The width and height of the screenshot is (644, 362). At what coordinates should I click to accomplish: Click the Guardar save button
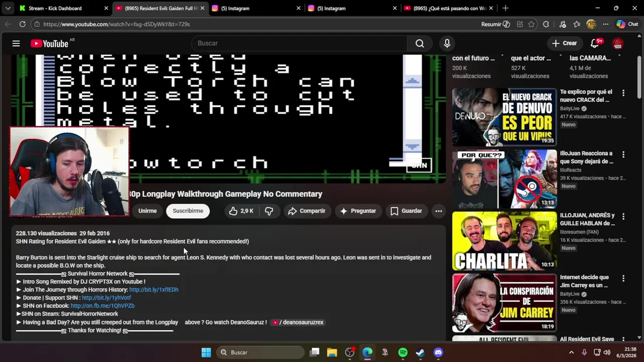(406, 211)
